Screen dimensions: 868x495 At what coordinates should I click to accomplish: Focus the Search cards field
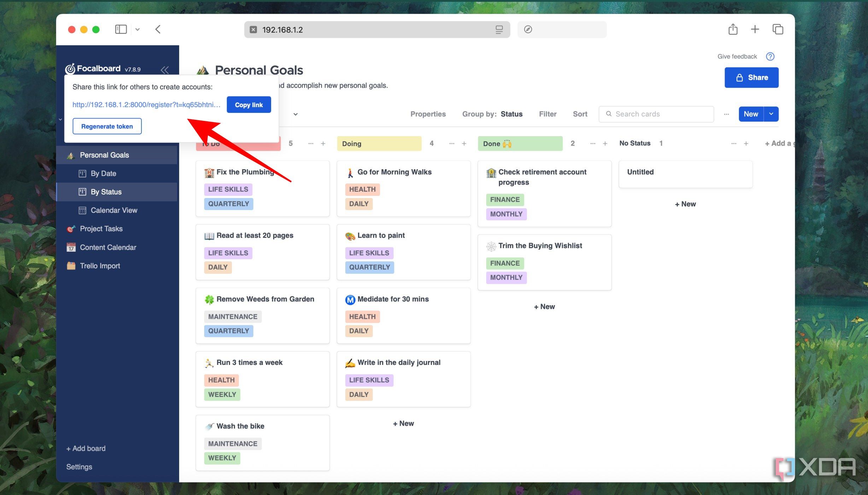click(x=656, y=114)
